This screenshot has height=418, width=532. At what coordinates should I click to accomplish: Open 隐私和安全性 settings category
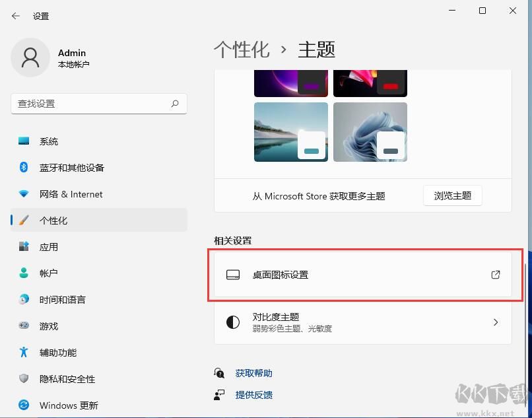coord(99,378)
